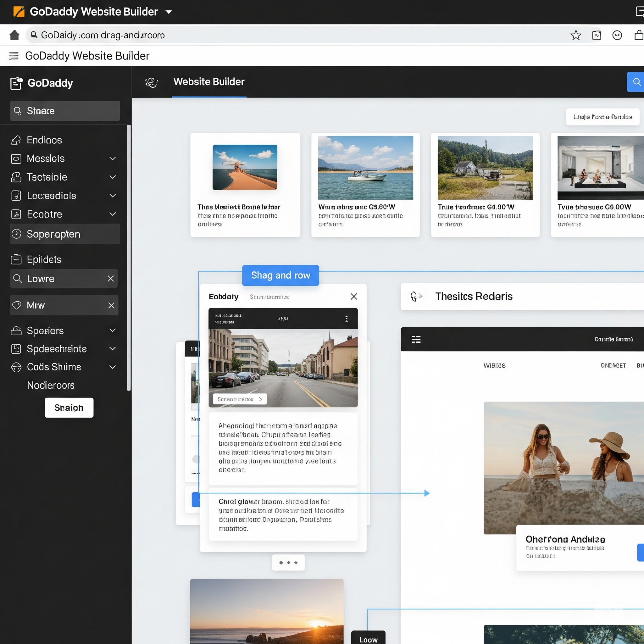Click the sidebar vertical scrollbar

(x=129, y=258)
